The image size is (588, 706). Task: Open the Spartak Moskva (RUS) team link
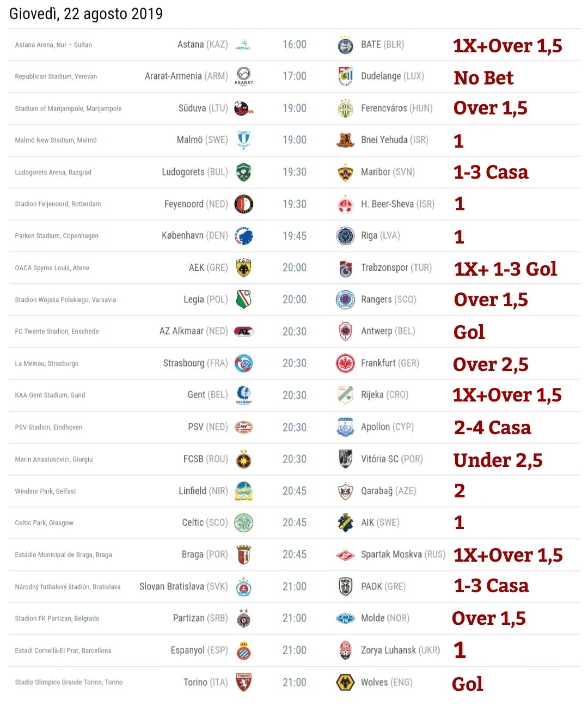(x=403, y=555)
